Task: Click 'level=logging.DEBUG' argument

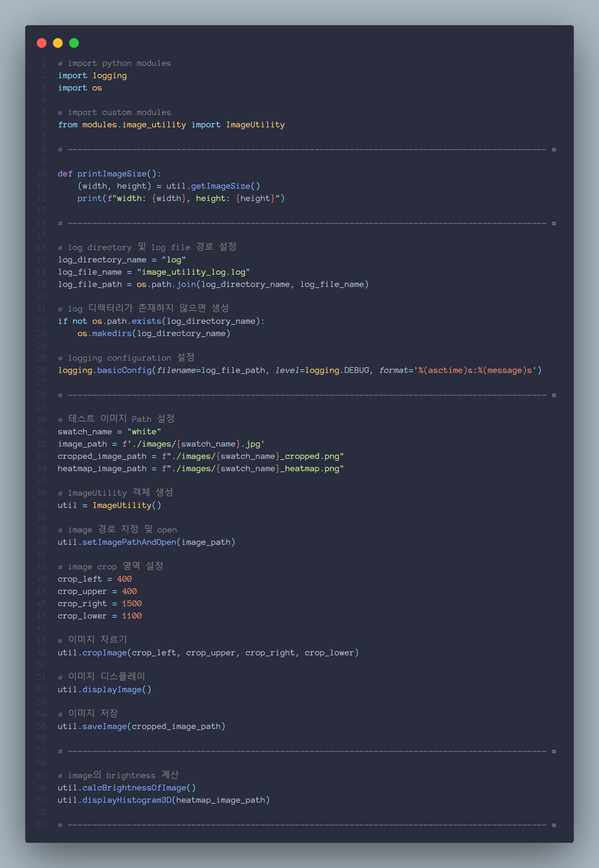Action: (322, 370)
